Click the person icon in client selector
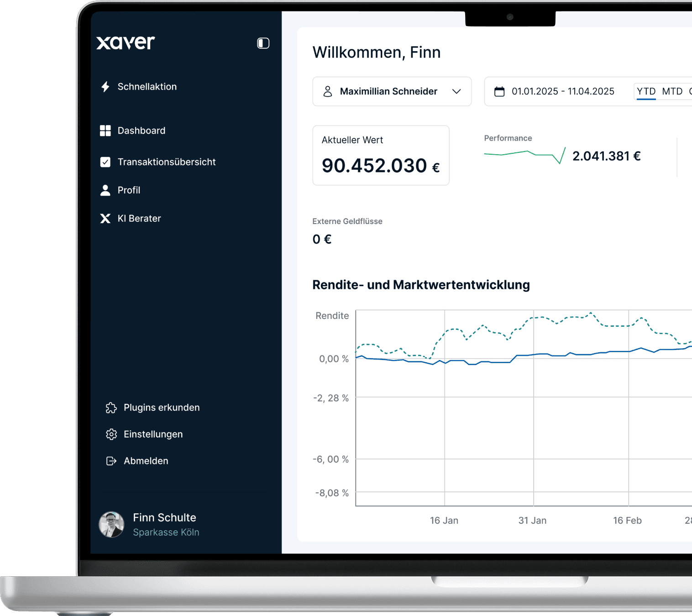The width and height of the screenshot is (692, 616). (x=328, y=92)
